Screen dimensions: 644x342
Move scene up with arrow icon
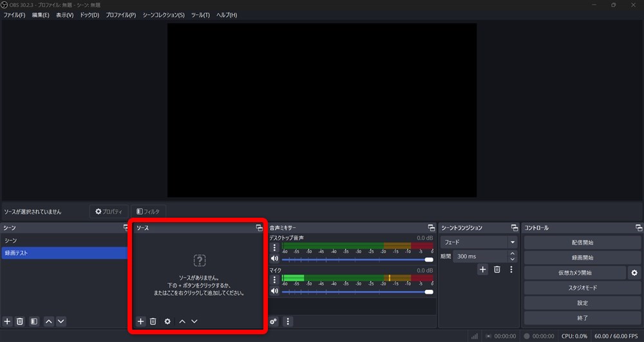tap(49, 321)
